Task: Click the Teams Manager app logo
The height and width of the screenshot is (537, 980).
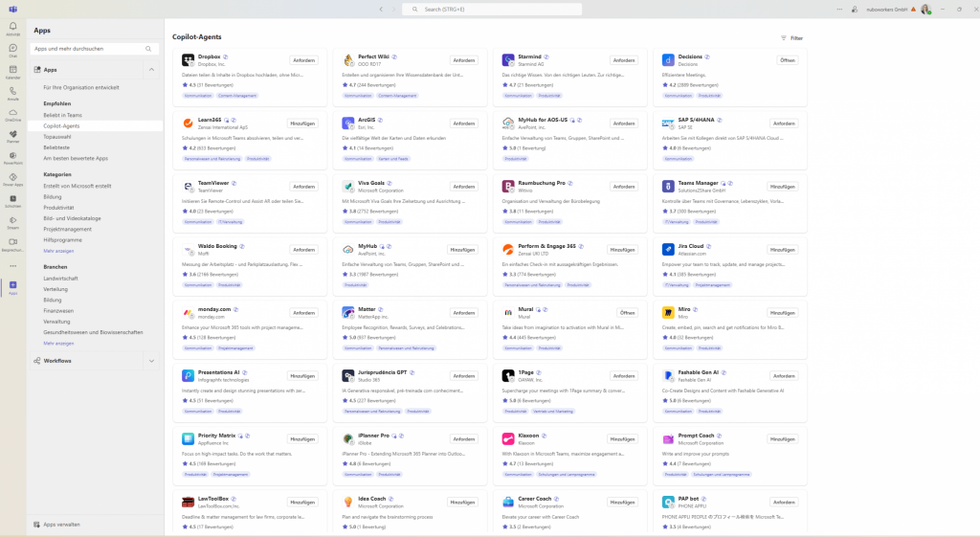Action: click(668, 187)
